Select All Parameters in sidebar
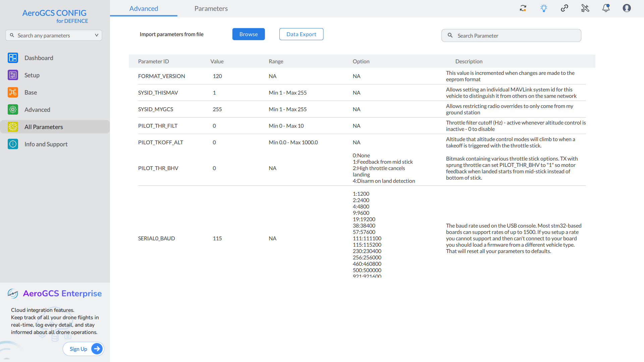The image size is (644, 362). 55,127
